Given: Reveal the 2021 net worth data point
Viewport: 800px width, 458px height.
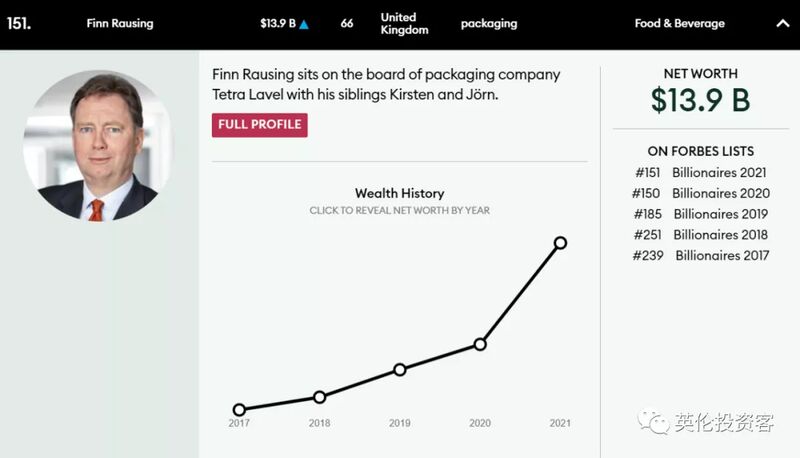Looking at the screenshot, I should click(x=560, y=243).
